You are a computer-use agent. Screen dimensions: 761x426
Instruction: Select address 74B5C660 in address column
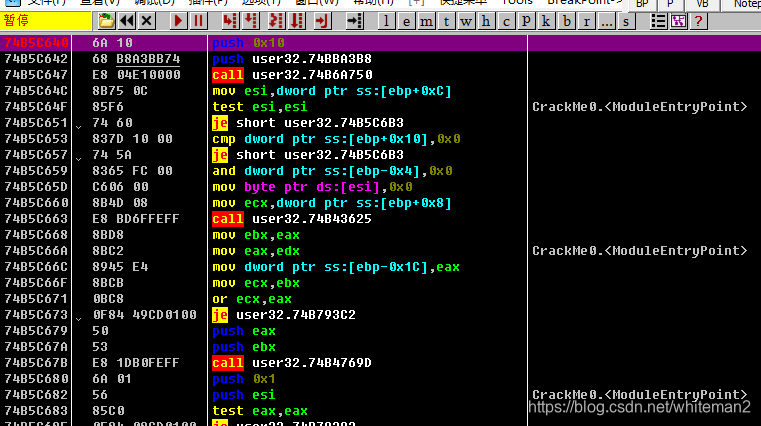click(x=36, y=203)
